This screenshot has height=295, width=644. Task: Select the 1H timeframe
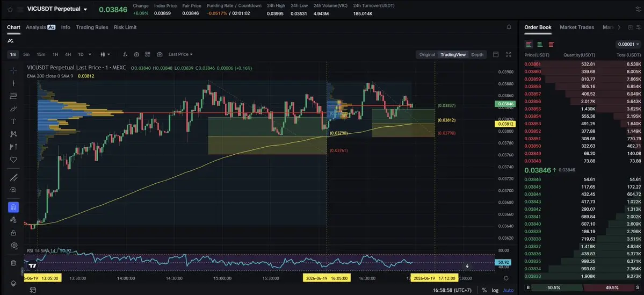click(x=55, y=54)
